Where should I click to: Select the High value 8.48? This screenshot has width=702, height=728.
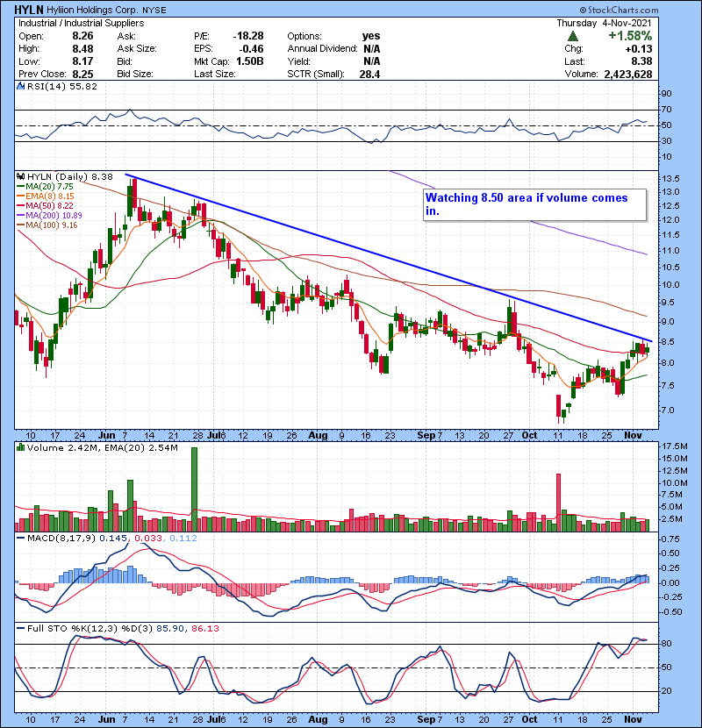tap(82, 49)
